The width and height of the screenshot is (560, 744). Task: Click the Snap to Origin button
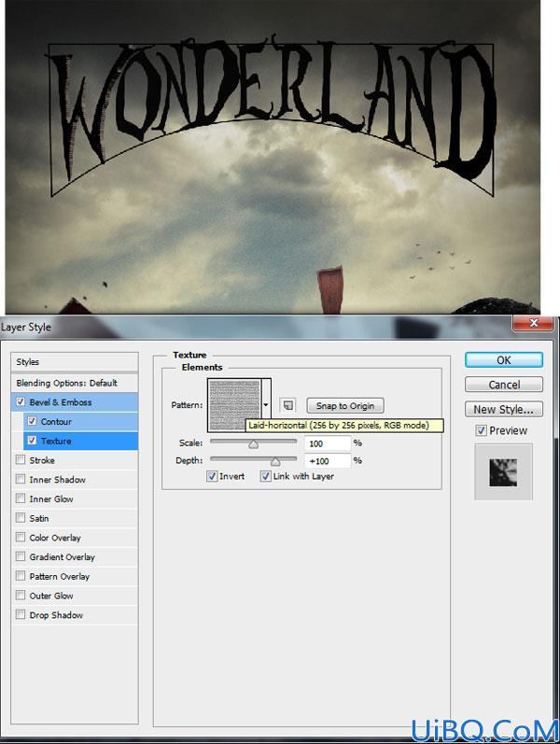345,406
